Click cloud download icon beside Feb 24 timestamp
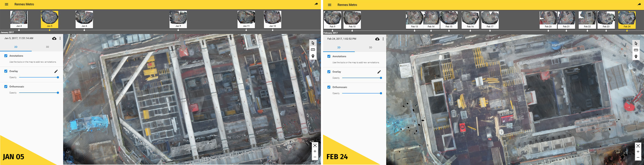The width and height of the screenshot is (644, 165). point(377,39)
